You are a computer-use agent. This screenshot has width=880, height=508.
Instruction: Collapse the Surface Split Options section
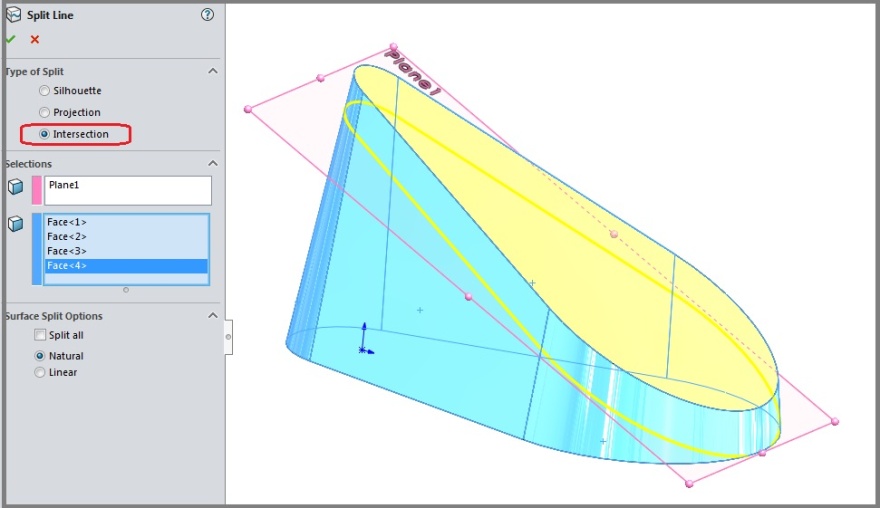(x=213, y=315)
